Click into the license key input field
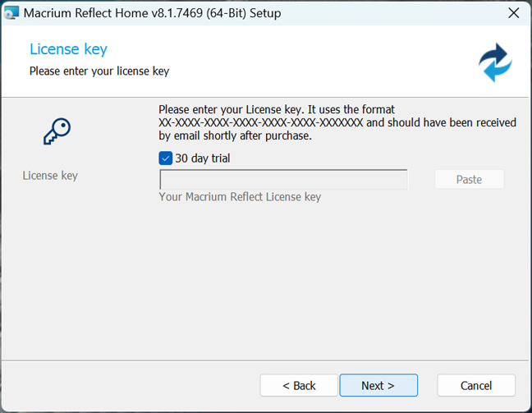Image resolution: width=532 pixels, height=413 pixels. 283,180
